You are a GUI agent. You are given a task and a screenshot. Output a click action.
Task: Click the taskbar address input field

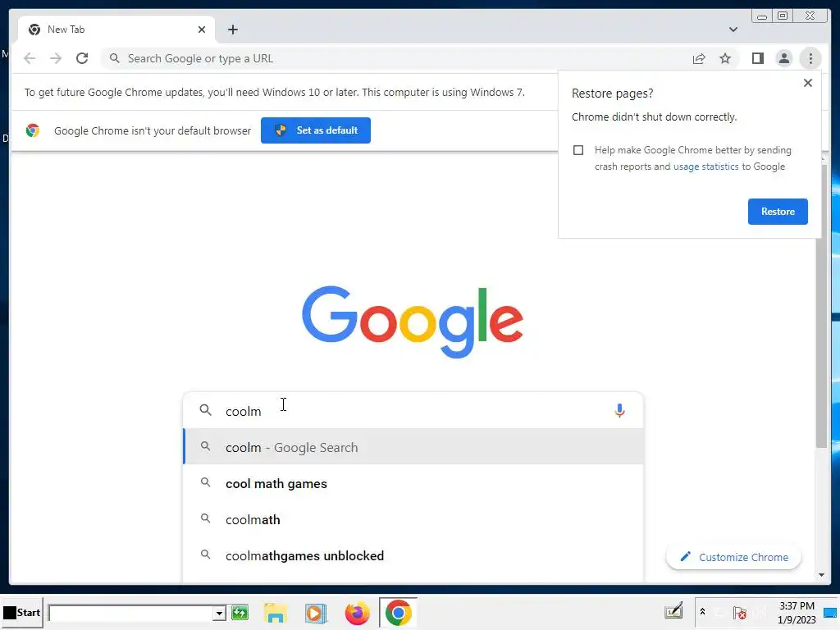click(130, 613)
